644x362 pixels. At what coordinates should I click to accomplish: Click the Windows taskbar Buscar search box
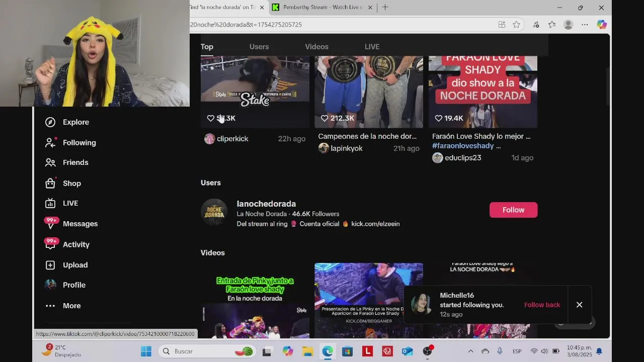(x=207, y=351)
